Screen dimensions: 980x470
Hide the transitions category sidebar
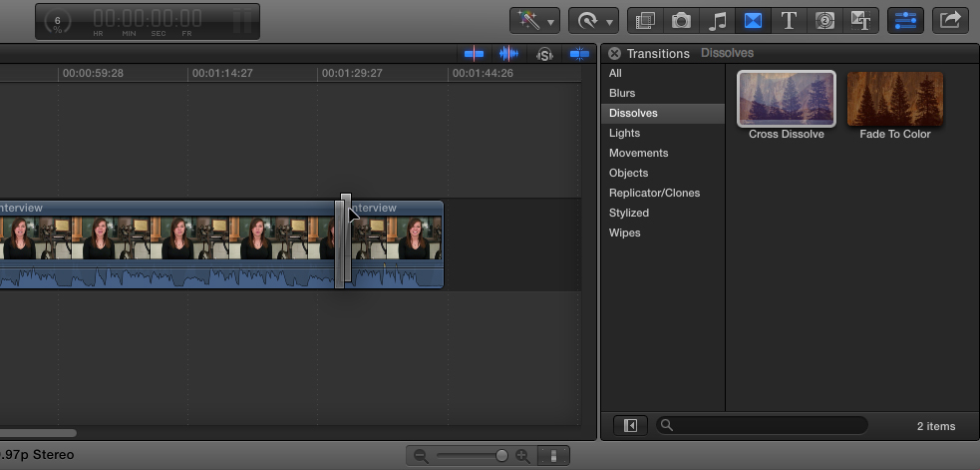coord(630,425)
